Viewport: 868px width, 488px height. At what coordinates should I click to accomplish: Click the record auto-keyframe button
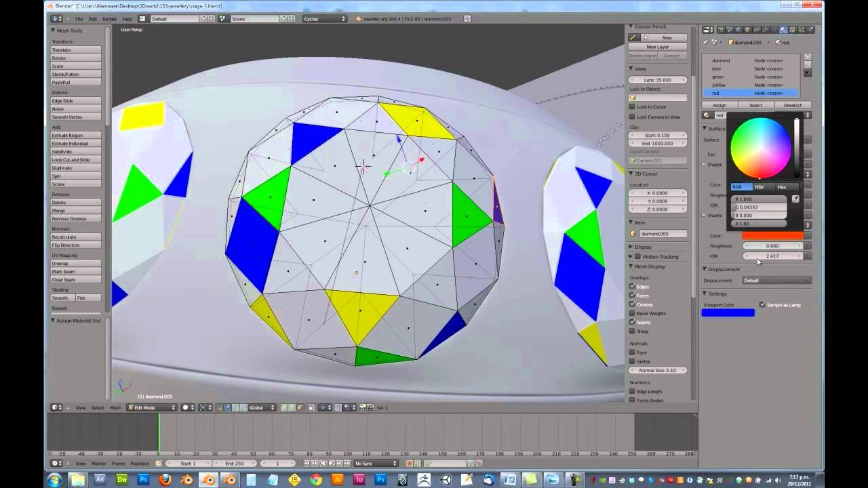[409, 464]
